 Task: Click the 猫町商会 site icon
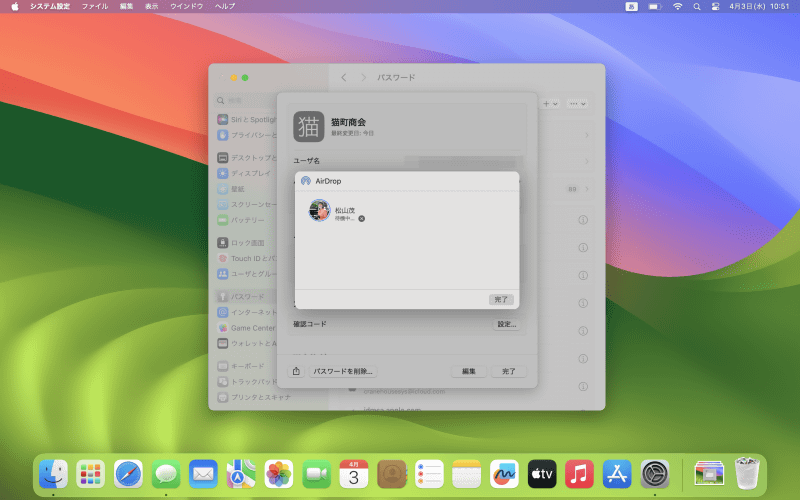click(x=309, y=127)
